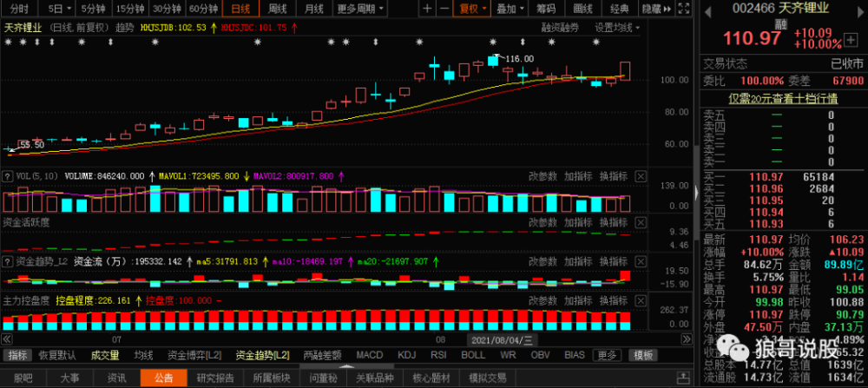Open the 所属板块 tab
Viewport: 868px width, 388px height.
[272, 378]
